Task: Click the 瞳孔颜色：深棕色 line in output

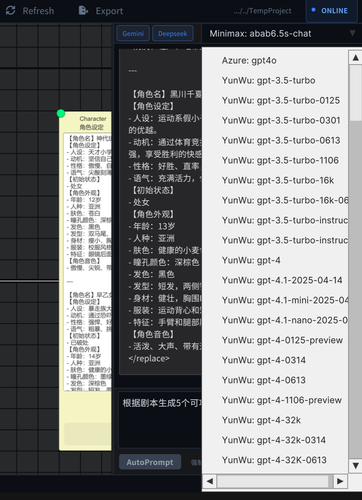Action: pyautogui.click(x=164, y=262)
